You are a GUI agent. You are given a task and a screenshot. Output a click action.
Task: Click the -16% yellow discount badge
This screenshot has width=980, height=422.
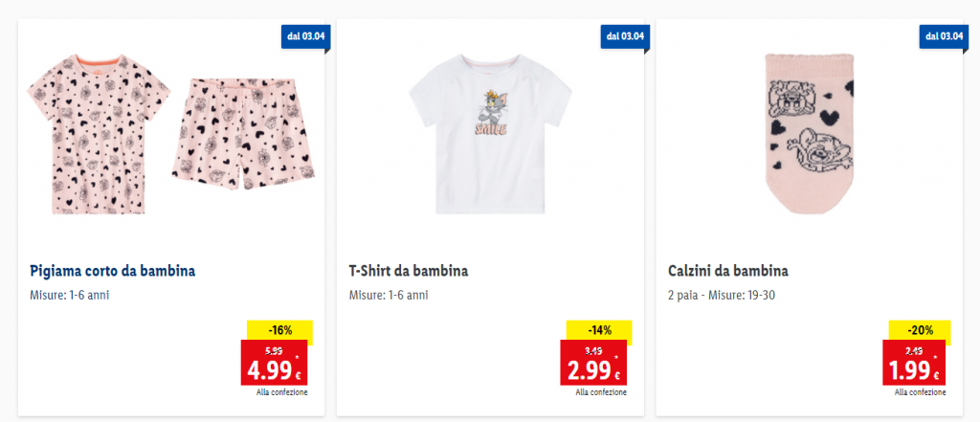click(279, 329)
